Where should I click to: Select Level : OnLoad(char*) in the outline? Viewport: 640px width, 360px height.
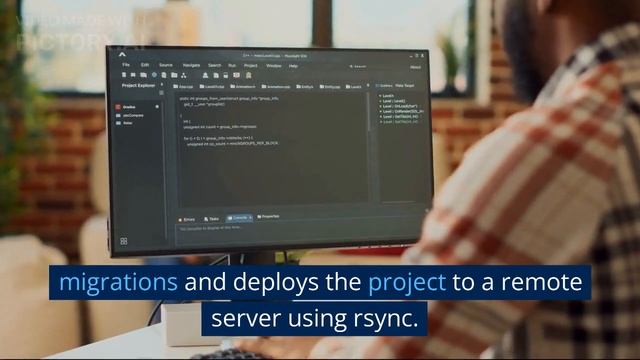pos(398,106)
